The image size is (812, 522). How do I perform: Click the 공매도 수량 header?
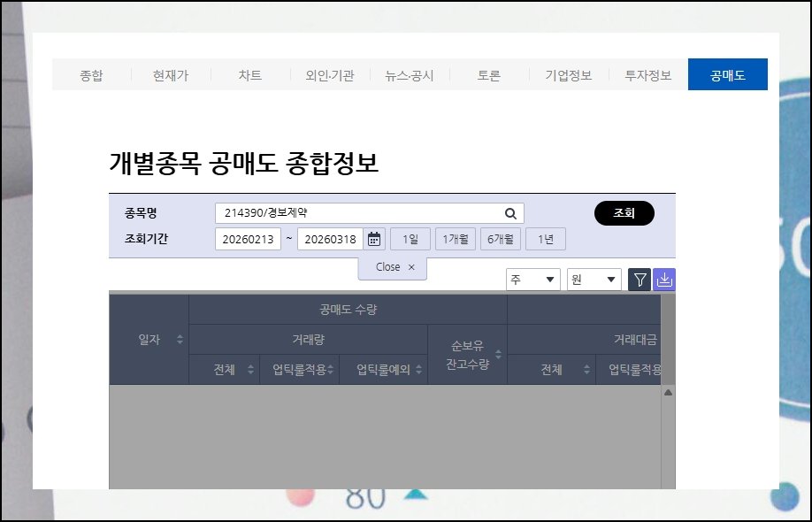pyautogui.click(x=348, y=310)
